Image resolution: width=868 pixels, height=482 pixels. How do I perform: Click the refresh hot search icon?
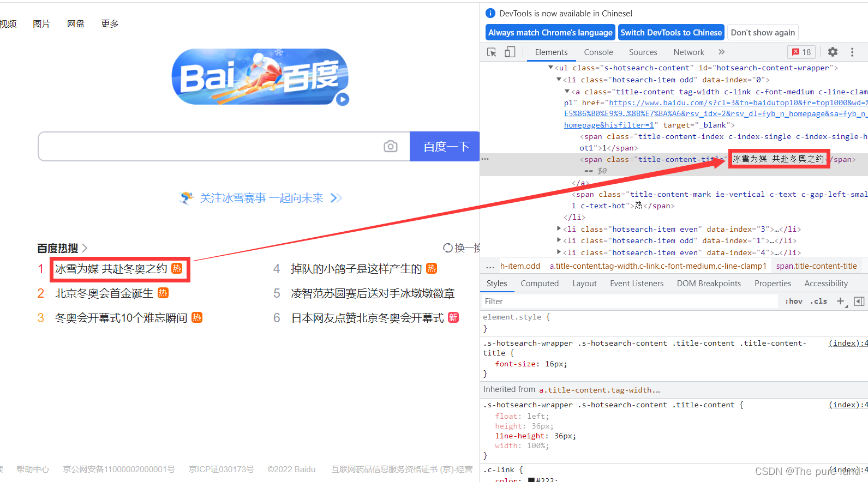pyautogui.click(x=448, y=248)
